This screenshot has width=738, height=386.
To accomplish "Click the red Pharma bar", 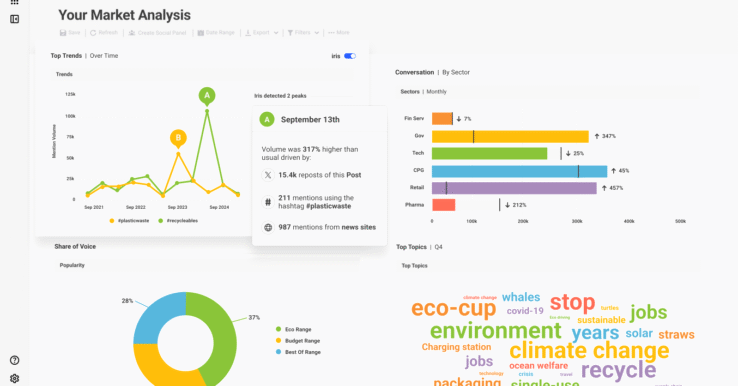I will pyautogui.click(x=443, y=205).
